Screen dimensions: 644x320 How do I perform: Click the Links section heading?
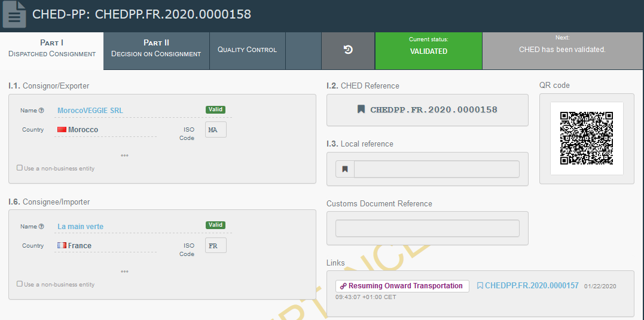pos(335,263)
